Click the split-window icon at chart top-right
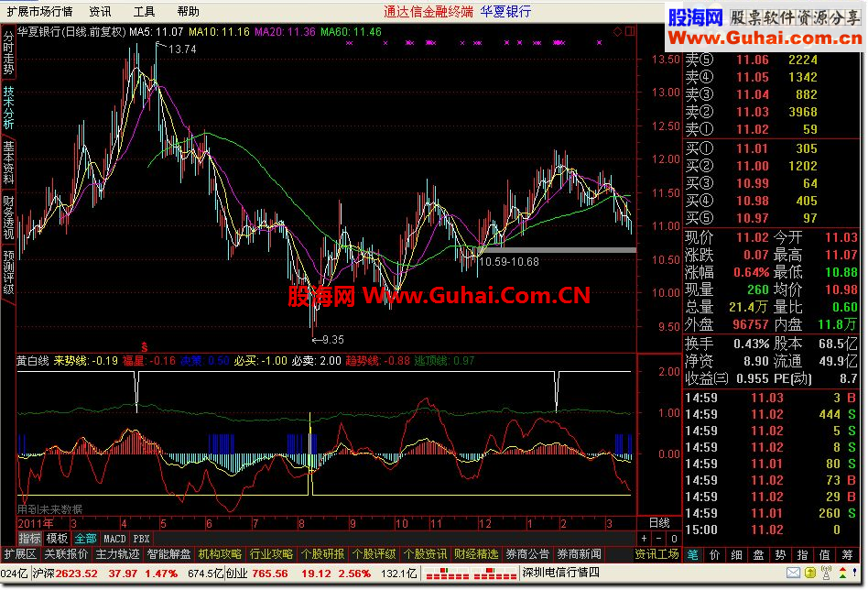 pyautogui.click(x=630, y=31)
